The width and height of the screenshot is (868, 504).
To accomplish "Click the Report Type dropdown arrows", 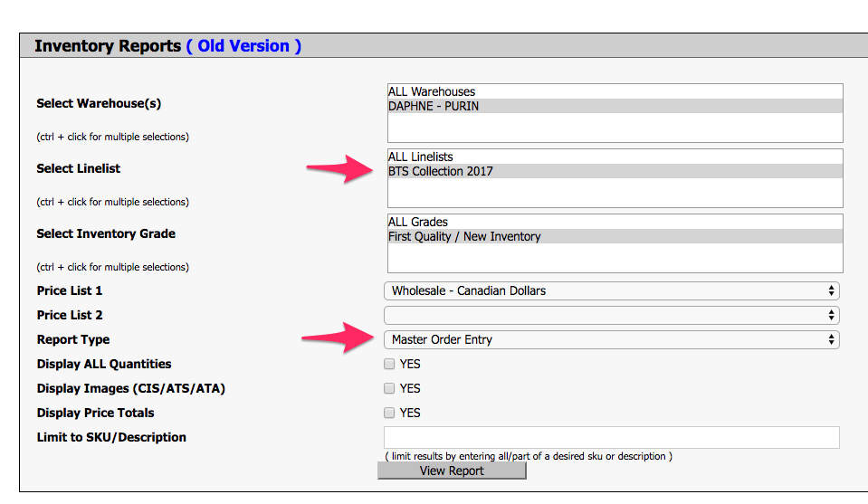I will pos(831,340).
